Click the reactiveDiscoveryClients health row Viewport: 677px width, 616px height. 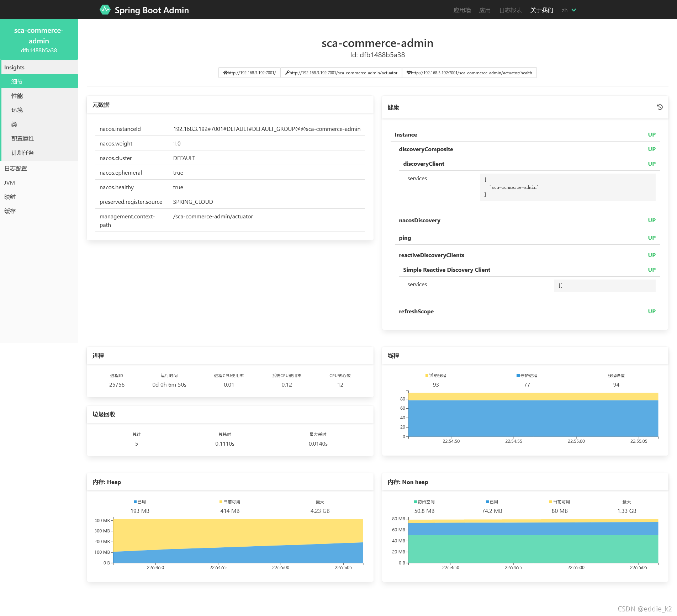click(527, 255)
